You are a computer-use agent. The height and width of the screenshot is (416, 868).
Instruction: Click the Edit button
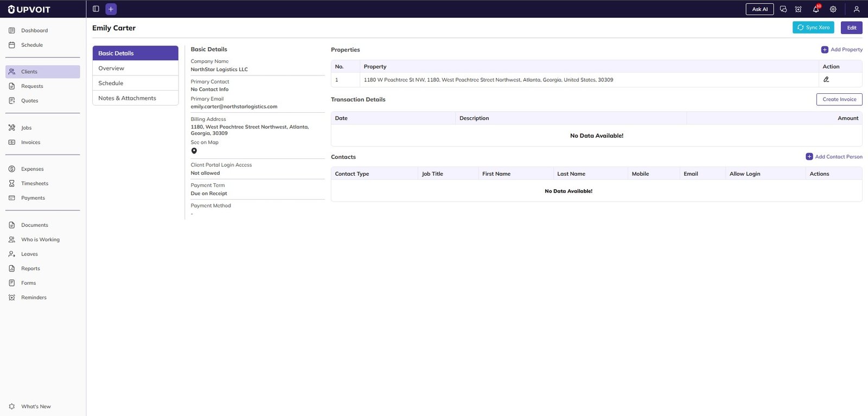pos(852,28)
